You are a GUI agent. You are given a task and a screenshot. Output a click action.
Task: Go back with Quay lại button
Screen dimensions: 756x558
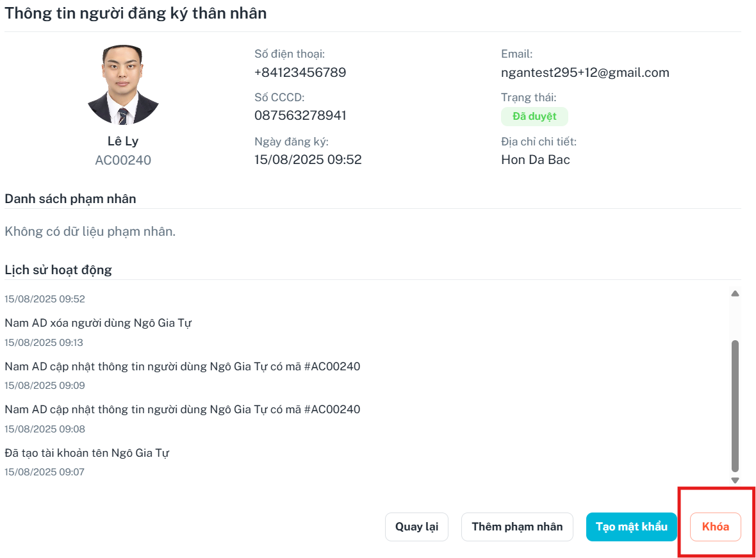click(416, 527)
